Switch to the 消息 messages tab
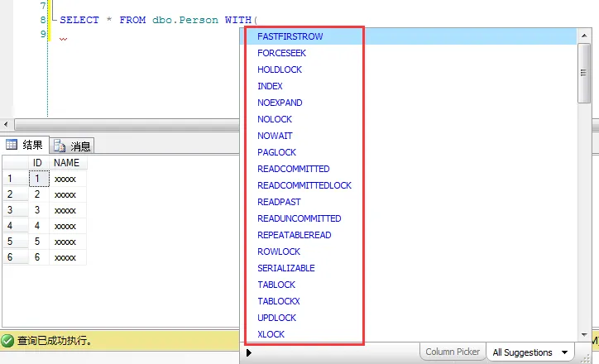599x364 pixels. (72, 146)
